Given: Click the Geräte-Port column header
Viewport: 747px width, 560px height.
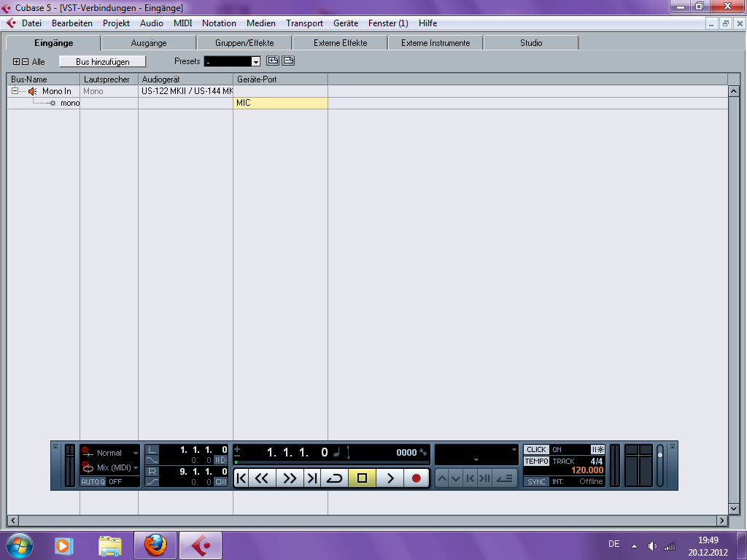Looking at the screenshot, I should pyautogui.click(x=280, y=79).
